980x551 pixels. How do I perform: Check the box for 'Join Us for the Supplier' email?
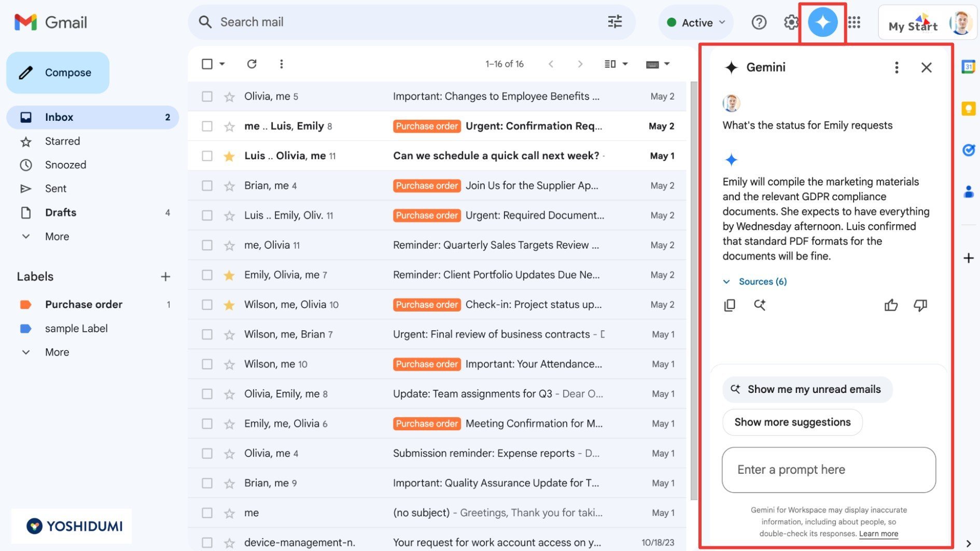[x=207, y=186]
